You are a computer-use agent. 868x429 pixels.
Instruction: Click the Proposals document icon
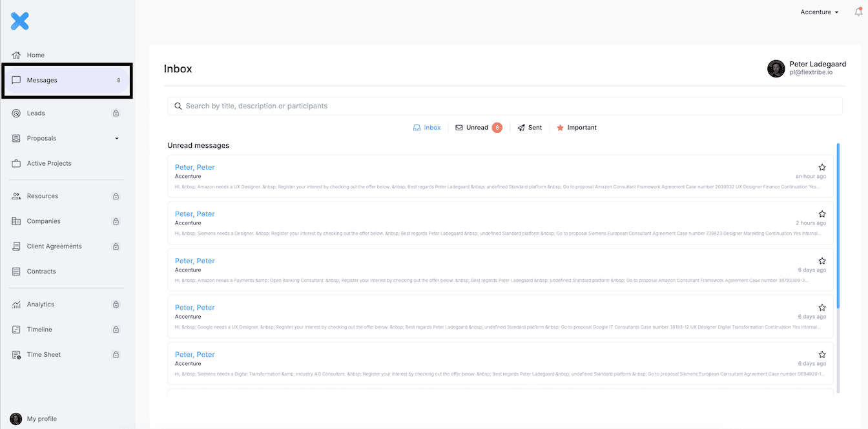point(16,138)
